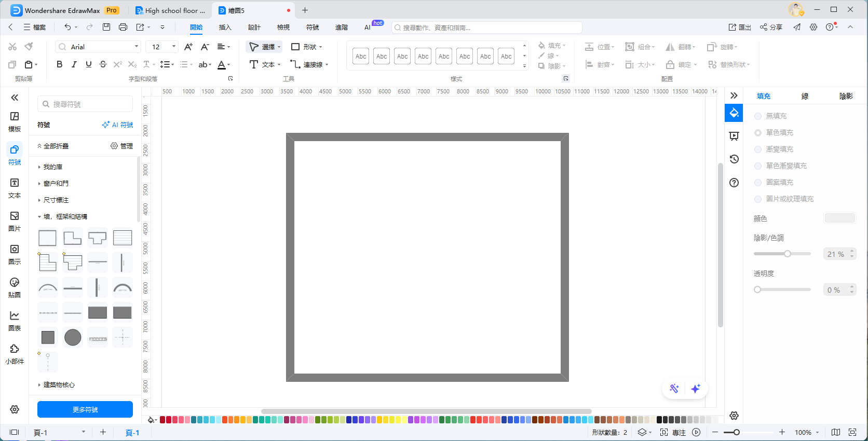
Task: Toggle bold text formatting
Action: (x=59, y=64)
